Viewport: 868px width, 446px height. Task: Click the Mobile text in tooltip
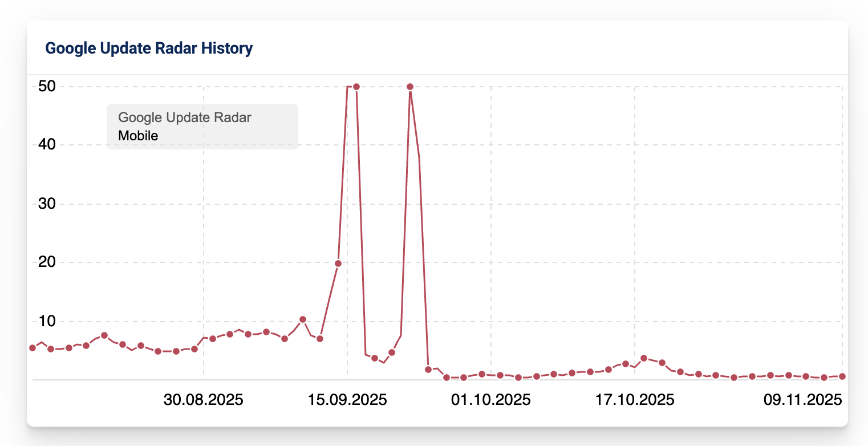click(x=138, y=136)
